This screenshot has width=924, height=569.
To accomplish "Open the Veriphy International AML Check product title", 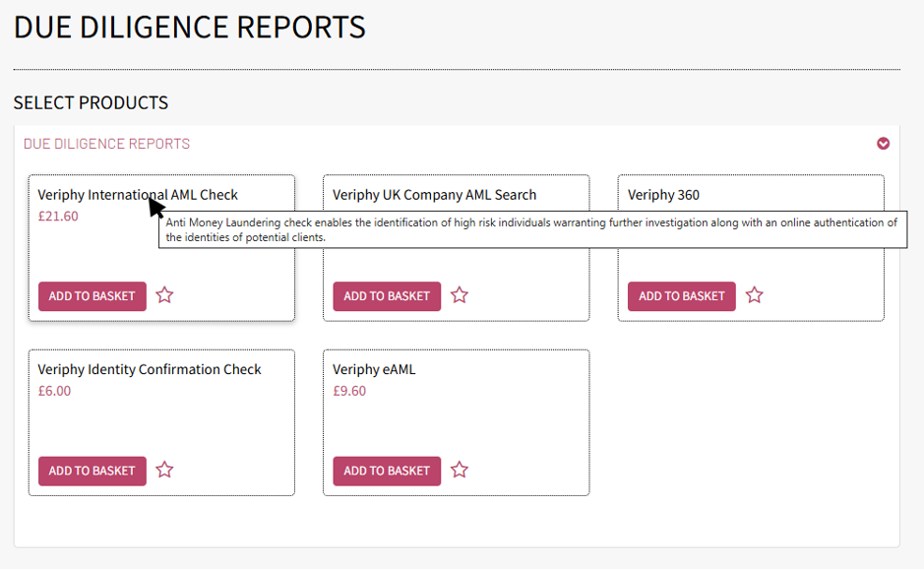I will click(137, 194).
